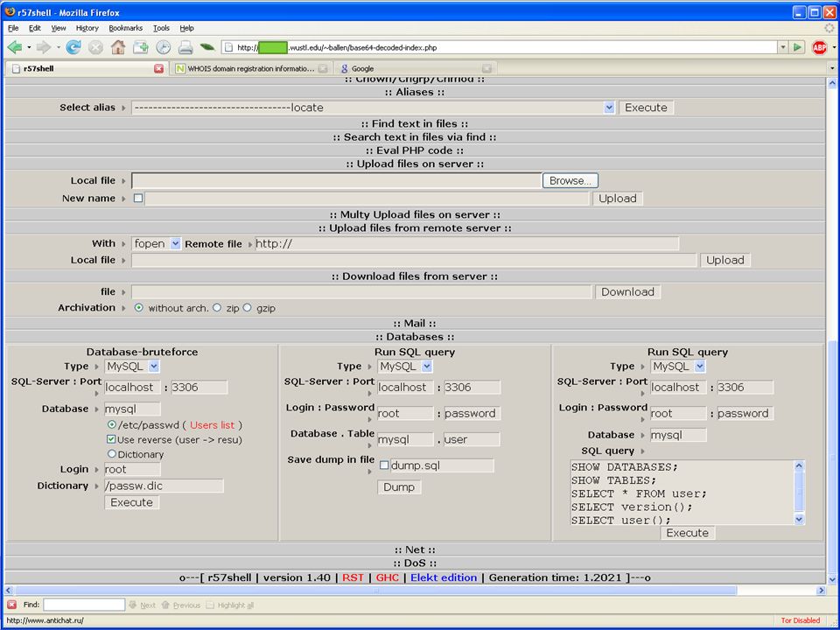Open the 'Elekt edition' footer link
840x630 pixels.
pos(444,577)
